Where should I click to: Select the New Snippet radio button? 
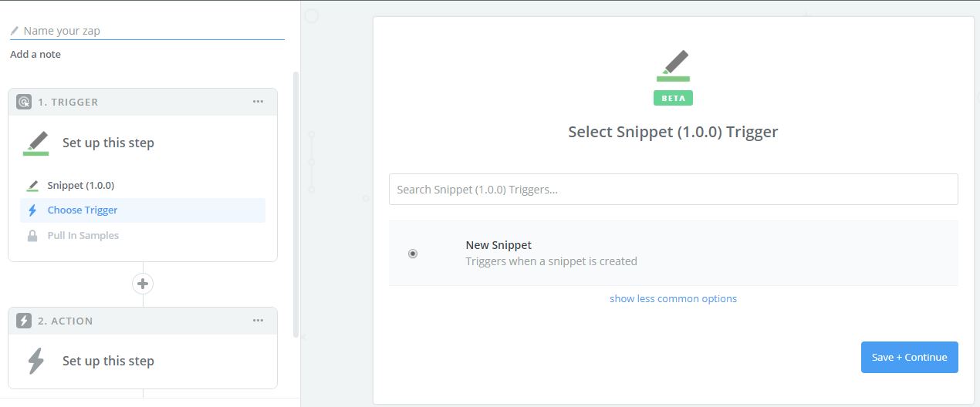click(413, 254)
